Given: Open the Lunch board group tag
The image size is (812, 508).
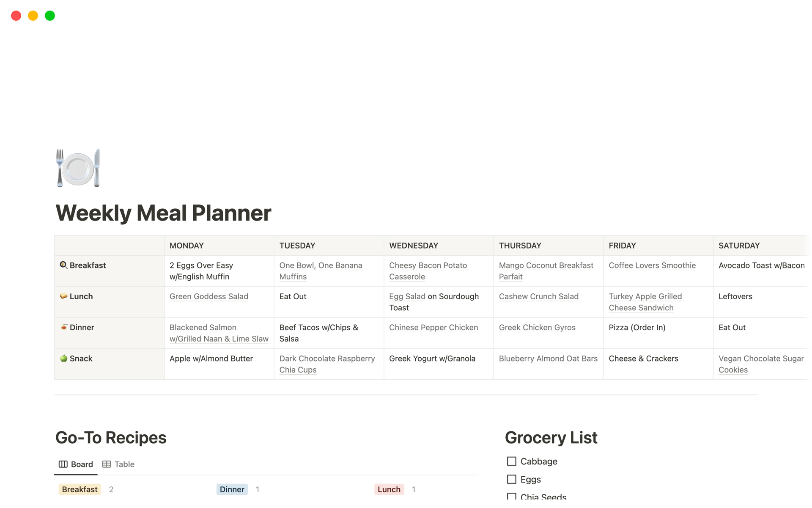Looking at the screenshot, I should tap(389, 489).
